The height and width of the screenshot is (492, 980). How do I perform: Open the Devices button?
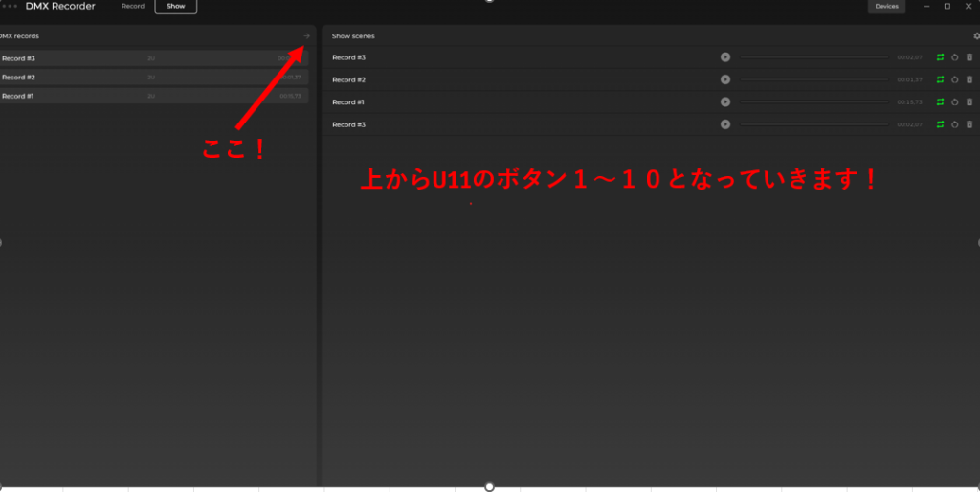coord(886,7)
